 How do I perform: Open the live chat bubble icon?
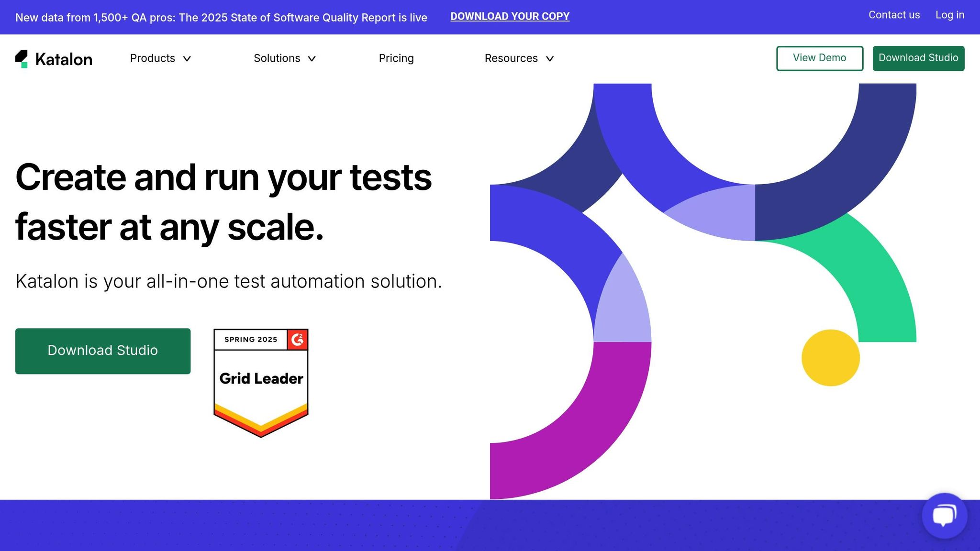click(944, 516)
